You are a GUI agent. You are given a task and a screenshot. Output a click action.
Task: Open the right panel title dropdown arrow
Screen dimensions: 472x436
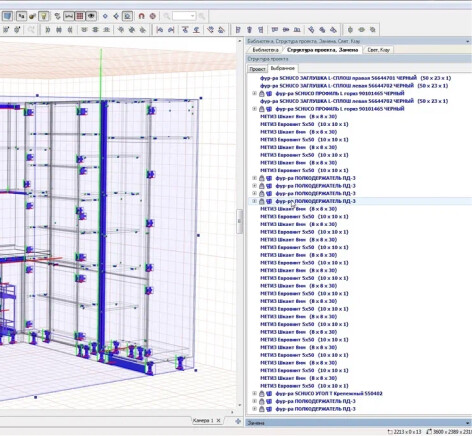click(x=468, y=41)
